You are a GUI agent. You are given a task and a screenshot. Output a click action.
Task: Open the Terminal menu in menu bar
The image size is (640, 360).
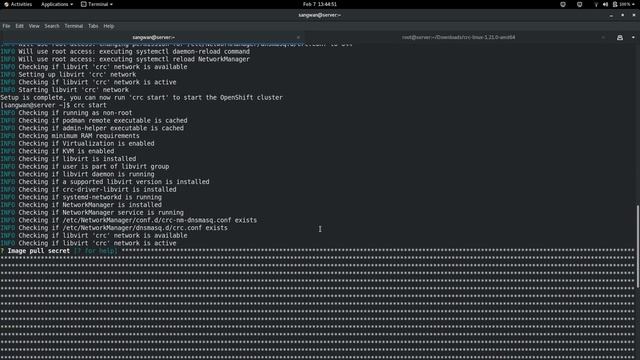74,26
